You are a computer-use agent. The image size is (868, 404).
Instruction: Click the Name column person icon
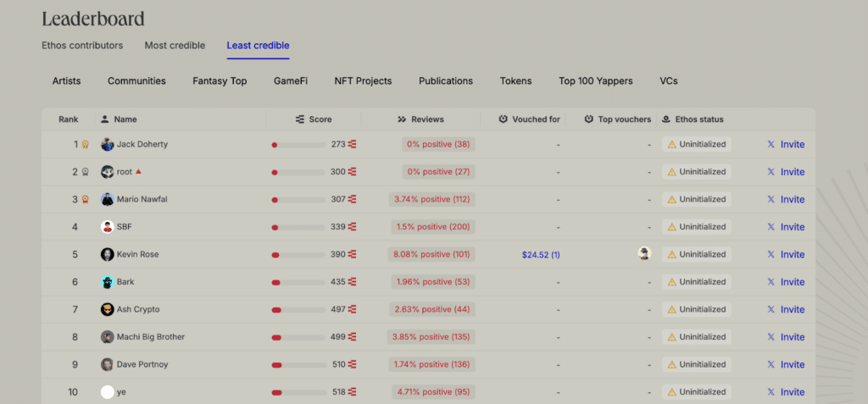105,119
